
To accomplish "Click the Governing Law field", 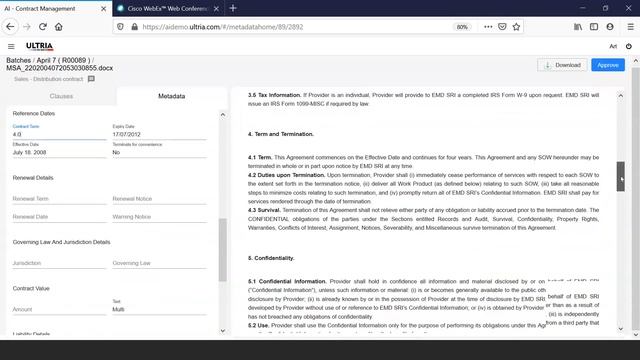I will [x=159, y=263].
